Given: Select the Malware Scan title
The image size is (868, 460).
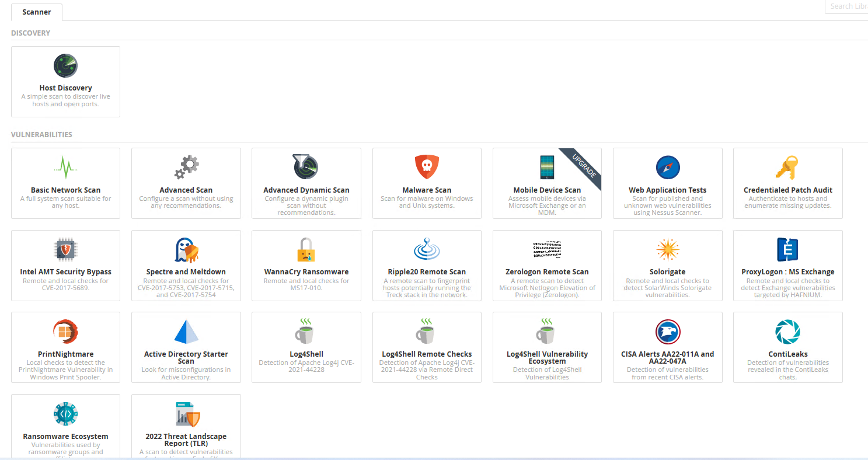Looking at the screenshot, I should [427, 190].
